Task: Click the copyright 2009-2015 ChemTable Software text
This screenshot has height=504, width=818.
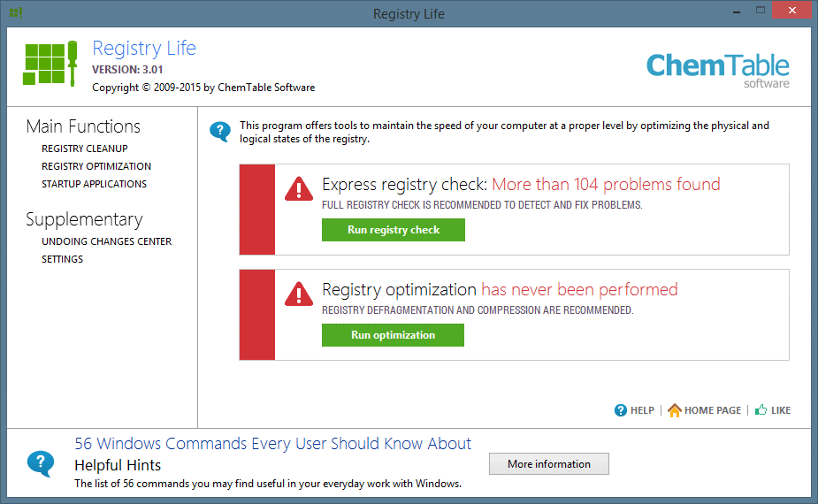Action: click(x=203, y=88)
